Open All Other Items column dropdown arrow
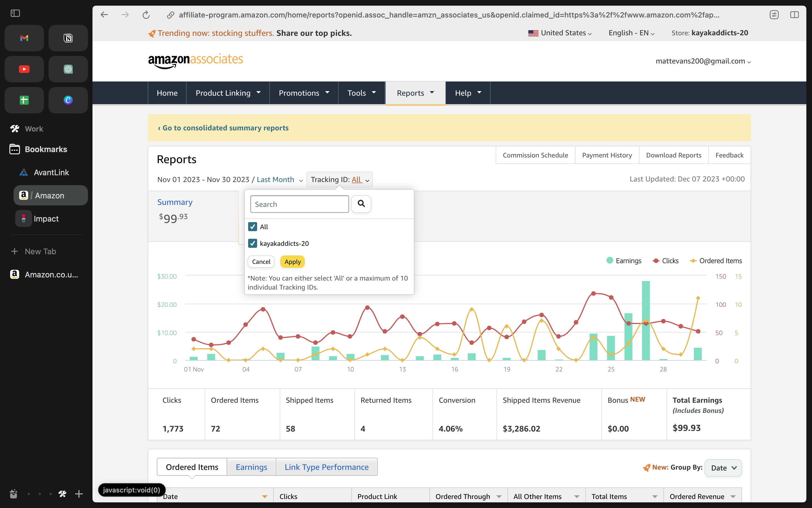The image size is (812, 508). (x=577, y=497)
